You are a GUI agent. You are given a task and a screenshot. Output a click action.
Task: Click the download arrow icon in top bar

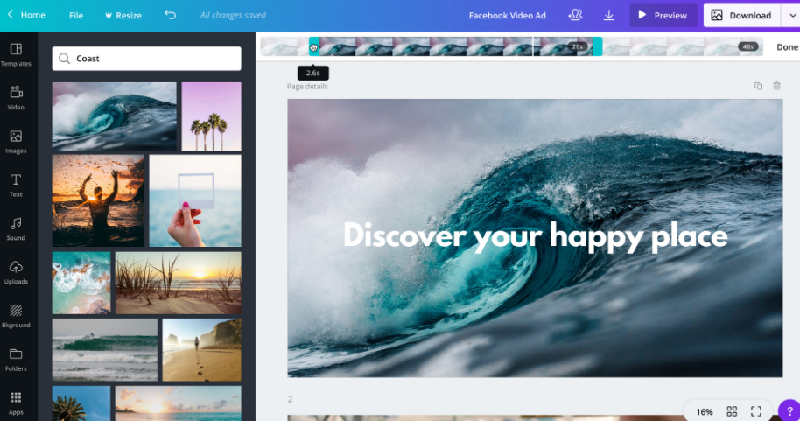coord(609,15)
